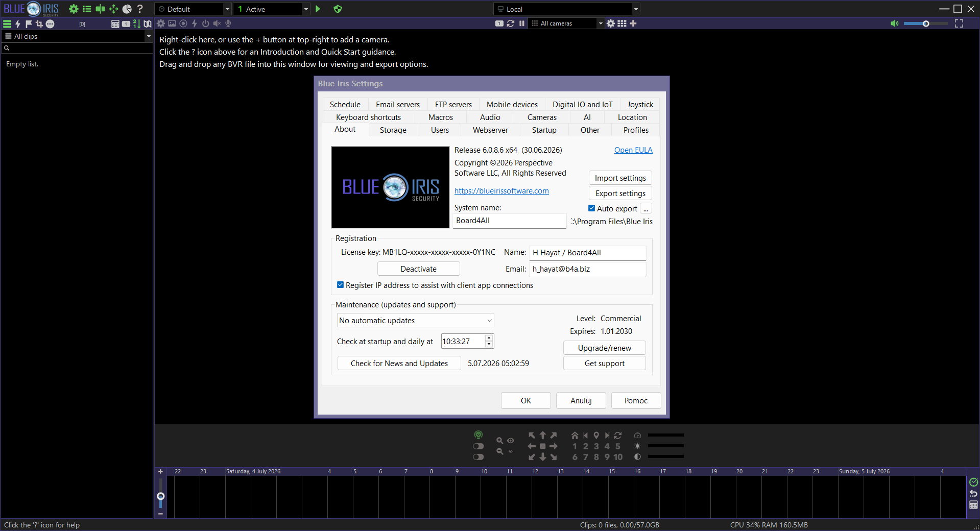Click the microphone icon
Image resolution: width=980 pixels, height=531 pixels.
click(x=228, y=23)
